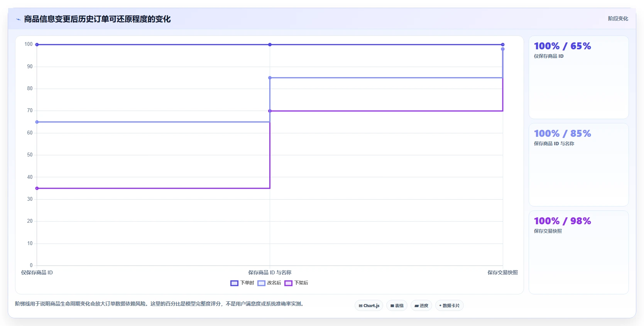Click the chart title 商品信息变更后历史订单可还原程度的变化
This screenshot has width=644, height=326.
click(97, 19)
